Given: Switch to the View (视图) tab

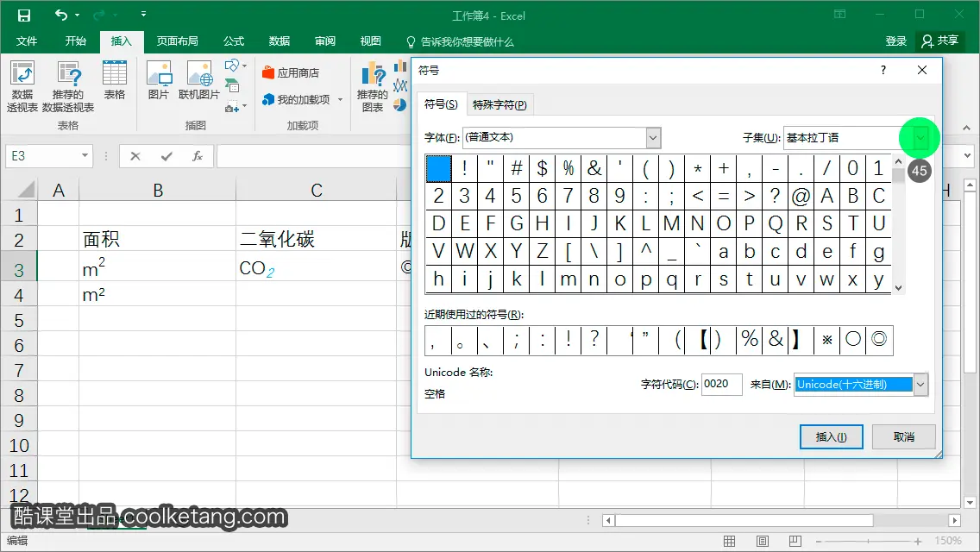Looking at the screenshot, I should point(371,41).
